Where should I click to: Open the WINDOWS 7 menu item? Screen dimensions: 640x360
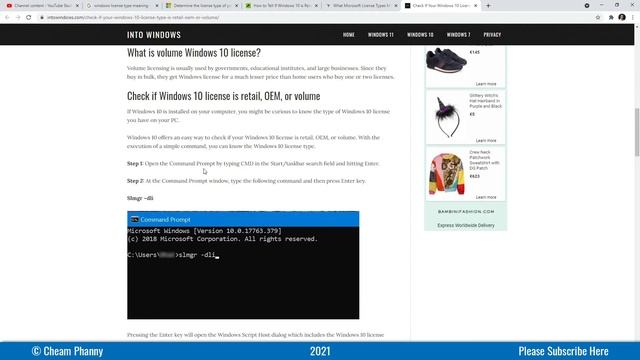click(x=458, y=35)
